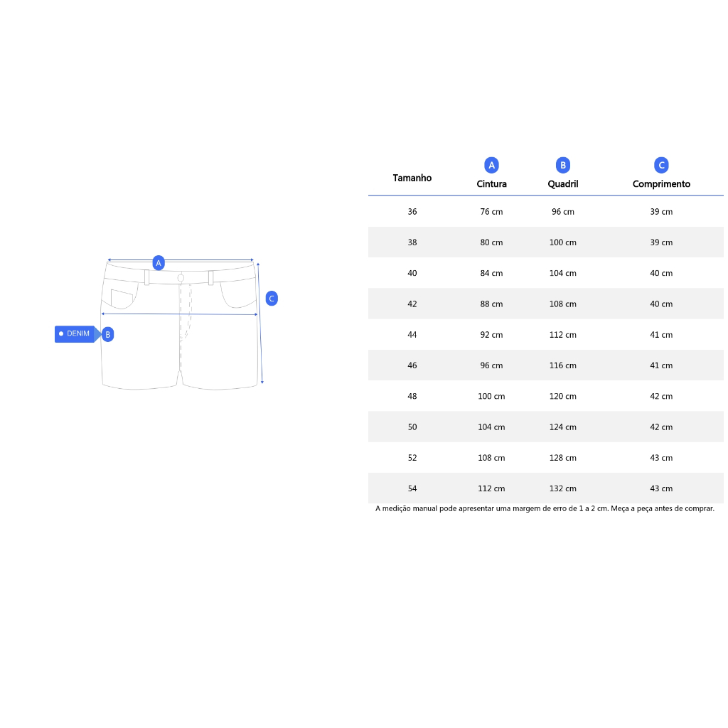The width and height of the screenshot is (728, 728).
Task: Click the Tamanho column header
Action: tap(412, 178)
